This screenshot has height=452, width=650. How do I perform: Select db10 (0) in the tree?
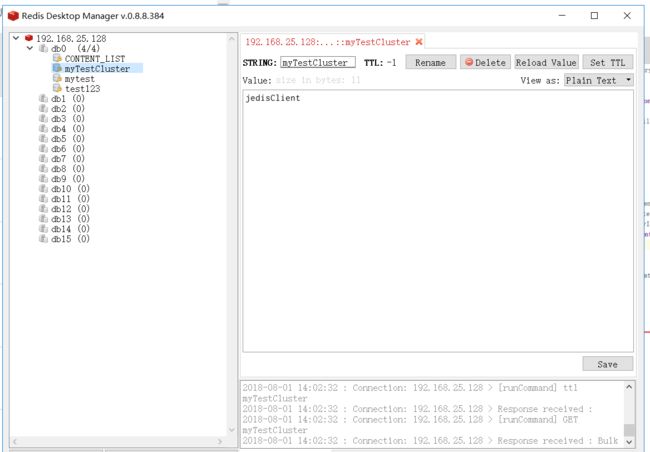(70, 189)
